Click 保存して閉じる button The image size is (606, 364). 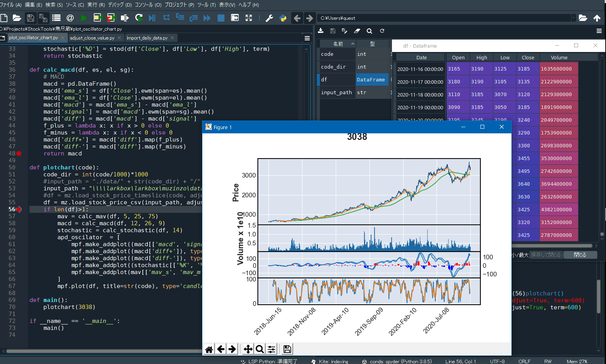[546, 255]
